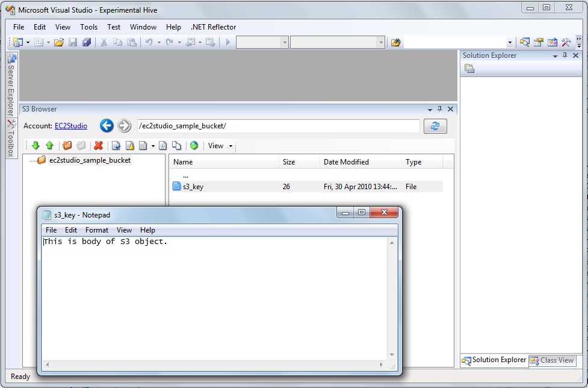The image size is (588, 388).
Task: Open the Notepad Edit menu
Action: [x=71, y=230]
